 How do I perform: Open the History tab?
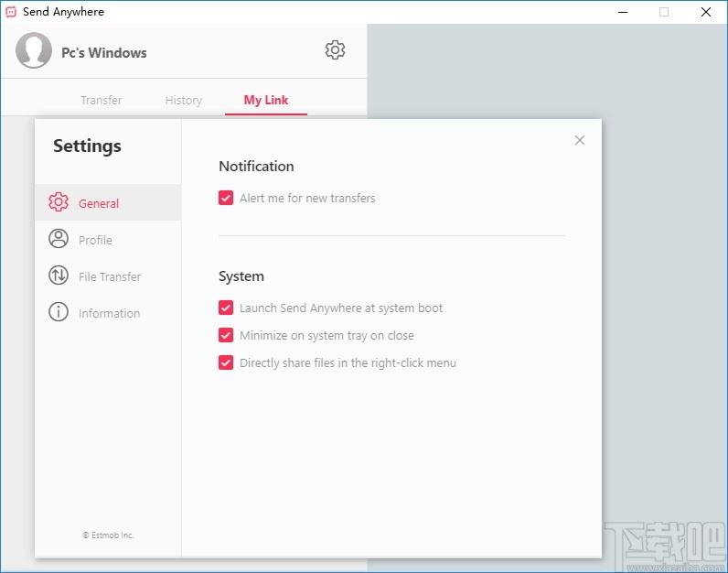[x=184, y=100]
